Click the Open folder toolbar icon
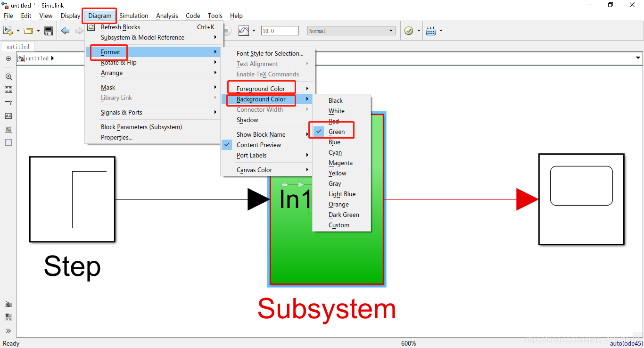This screenshot has height=348, width=644. tap(28, 31)
